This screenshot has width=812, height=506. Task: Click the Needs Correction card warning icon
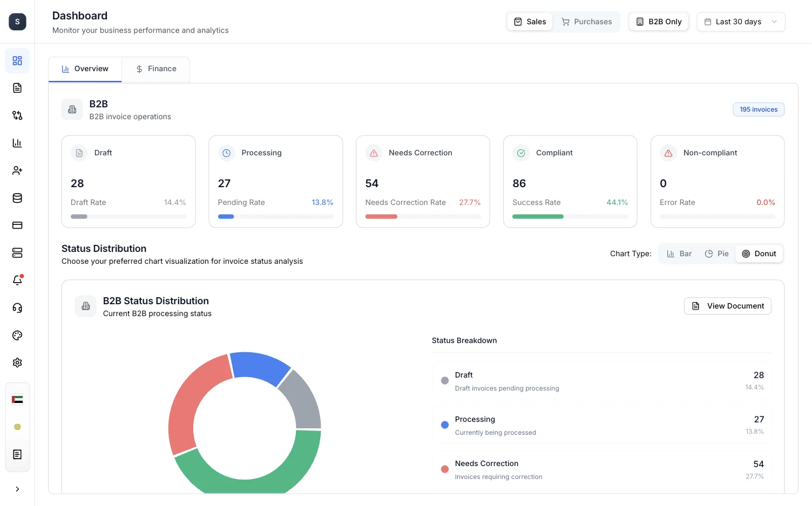click(374, 153)
